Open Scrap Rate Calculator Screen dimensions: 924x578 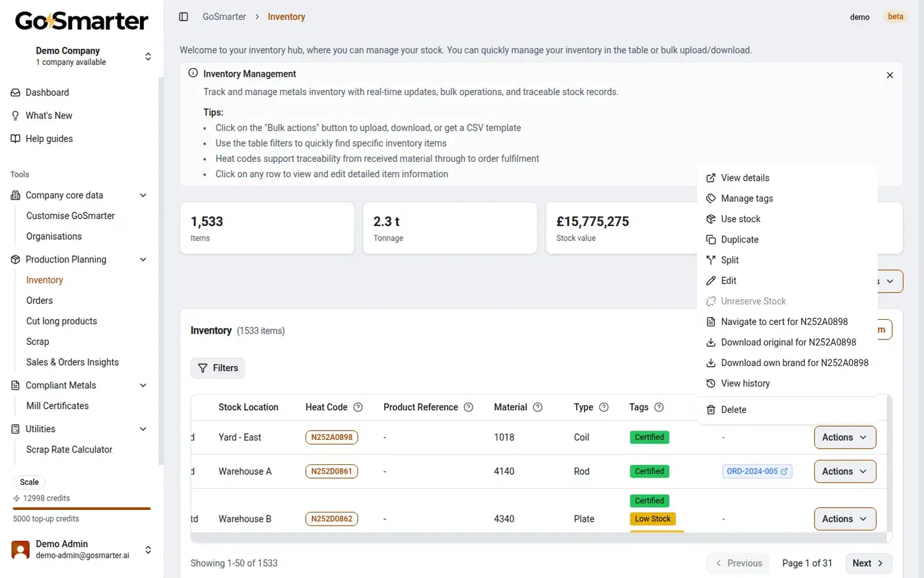(x=69, y=450)
